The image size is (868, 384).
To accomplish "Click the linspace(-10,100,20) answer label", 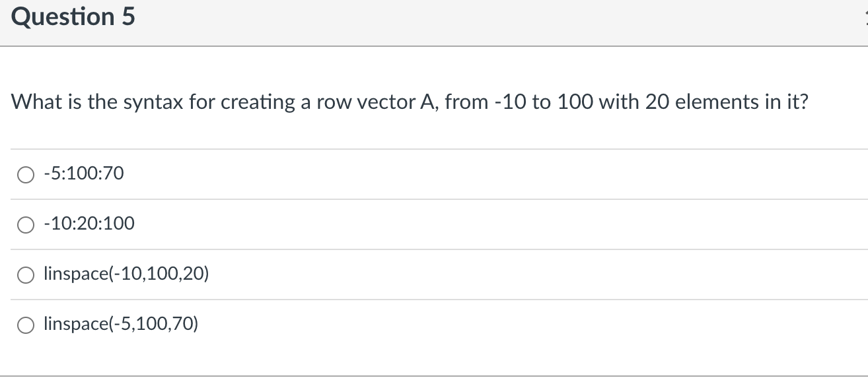I will click(x=126, y=274).
